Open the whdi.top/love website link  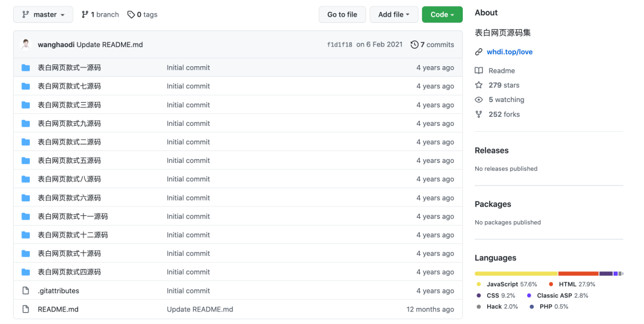point(510,52)
